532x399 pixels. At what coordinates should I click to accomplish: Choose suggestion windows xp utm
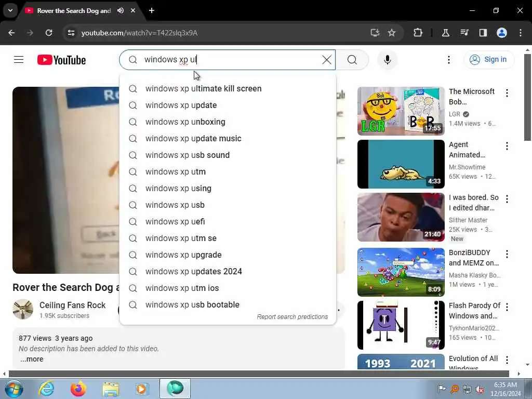pos(228,171)
